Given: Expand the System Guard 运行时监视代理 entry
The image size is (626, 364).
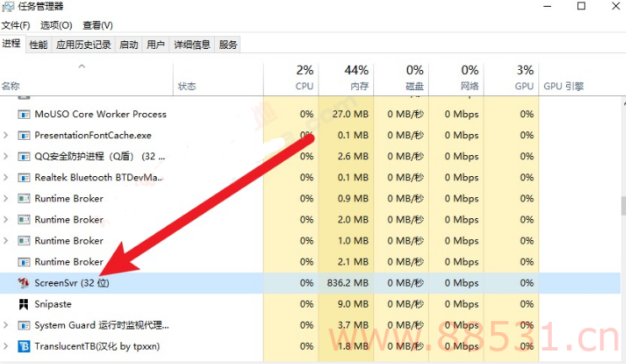Looking at the screenshot, I should point(6,325).
